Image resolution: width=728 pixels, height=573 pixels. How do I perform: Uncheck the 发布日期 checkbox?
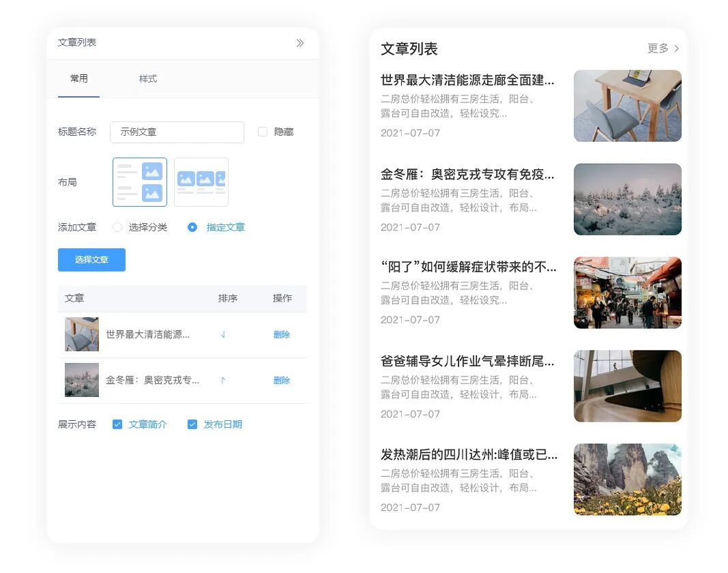coord(192,424)
